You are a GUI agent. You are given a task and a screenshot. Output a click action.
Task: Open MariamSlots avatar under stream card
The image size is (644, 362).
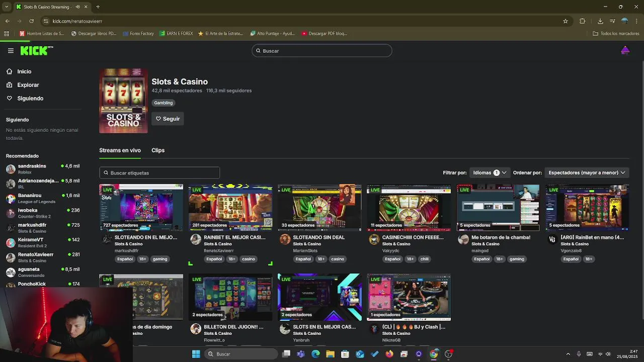(x=285, y=239)
